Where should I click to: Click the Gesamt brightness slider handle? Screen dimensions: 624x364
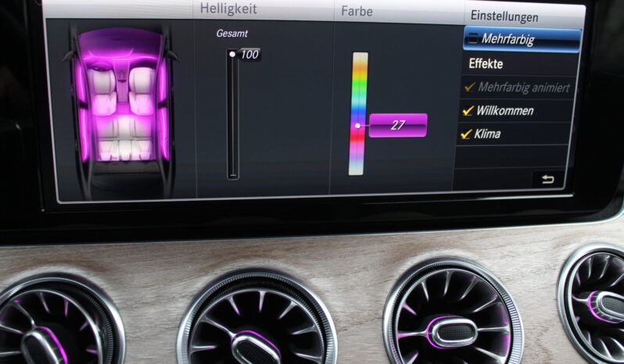click(x=232, y=54)
